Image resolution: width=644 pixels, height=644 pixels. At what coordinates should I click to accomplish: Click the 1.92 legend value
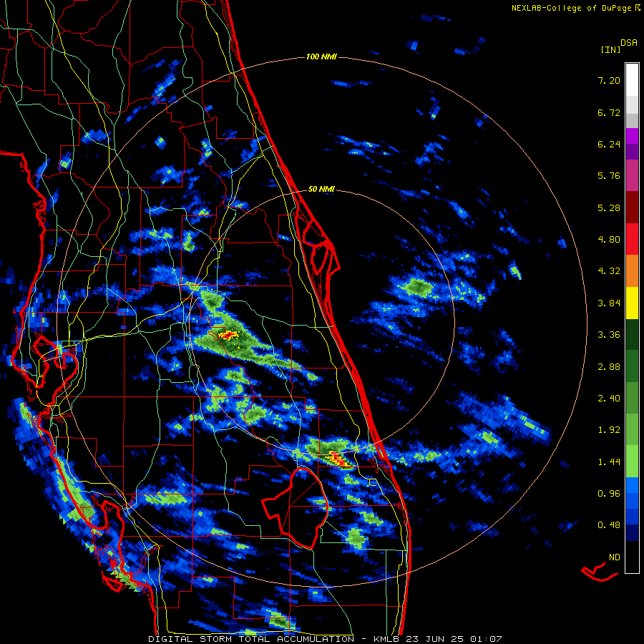tap(609, 430)
